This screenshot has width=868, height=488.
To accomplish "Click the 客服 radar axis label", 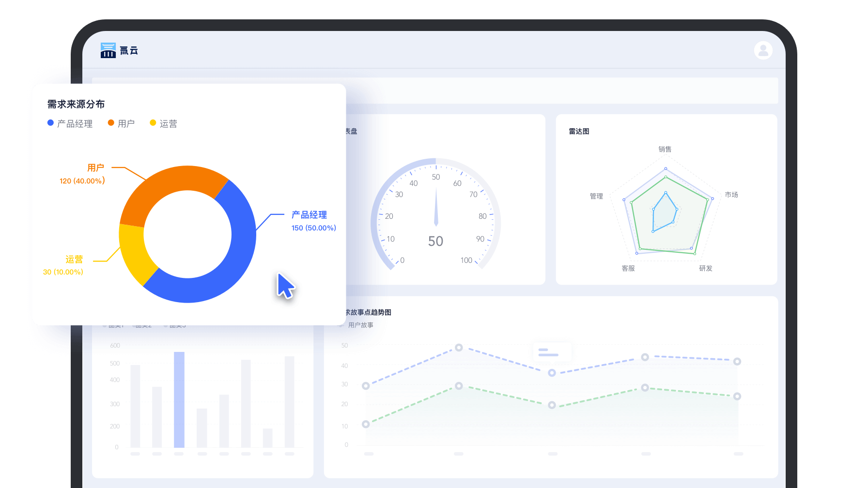I will (628, 268).
